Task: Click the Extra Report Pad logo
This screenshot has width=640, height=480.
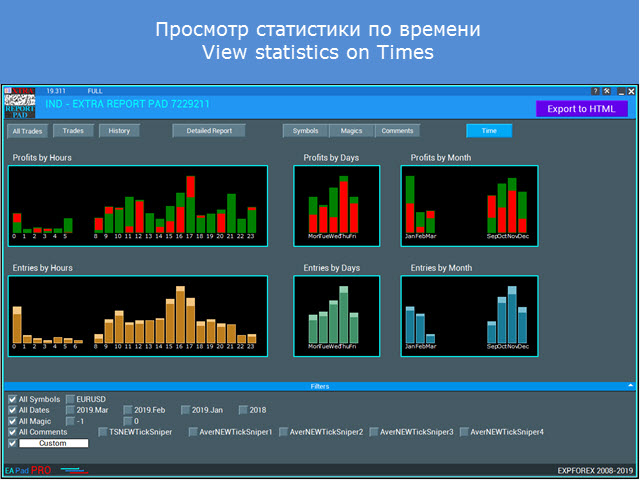Action: [20, 103]
